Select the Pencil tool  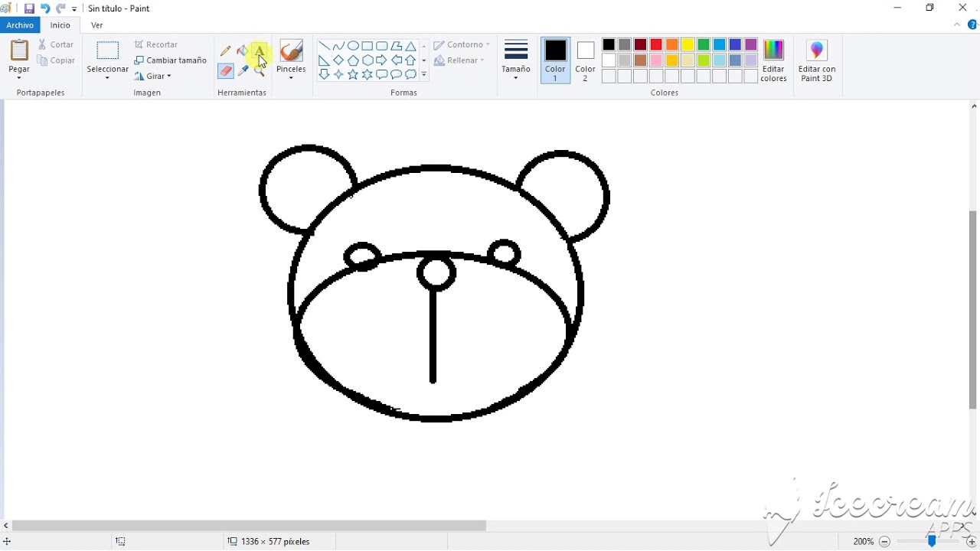tap(225, 51)
